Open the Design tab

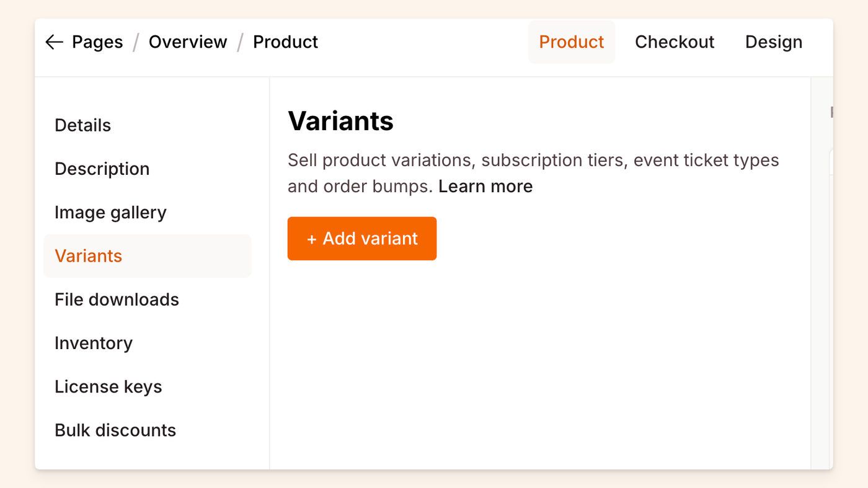coord(774,42)
